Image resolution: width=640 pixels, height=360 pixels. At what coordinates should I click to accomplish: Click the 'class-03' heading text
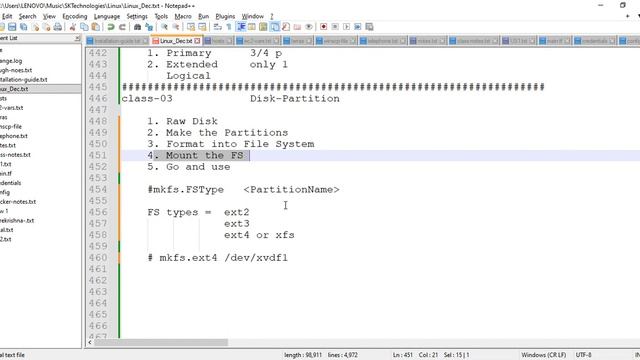pyautogui.click(x=147, y=99)
